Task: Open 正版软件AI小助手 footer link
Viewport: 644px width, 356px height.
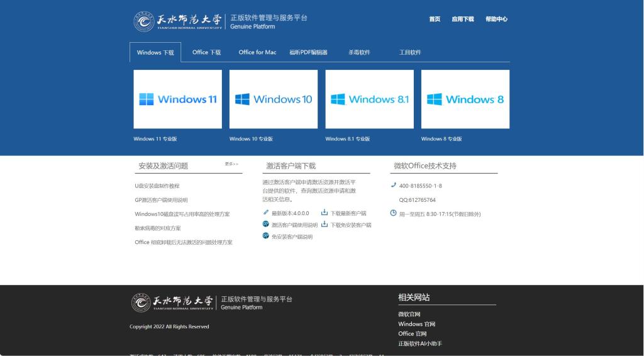Action: tap(420, 343)
